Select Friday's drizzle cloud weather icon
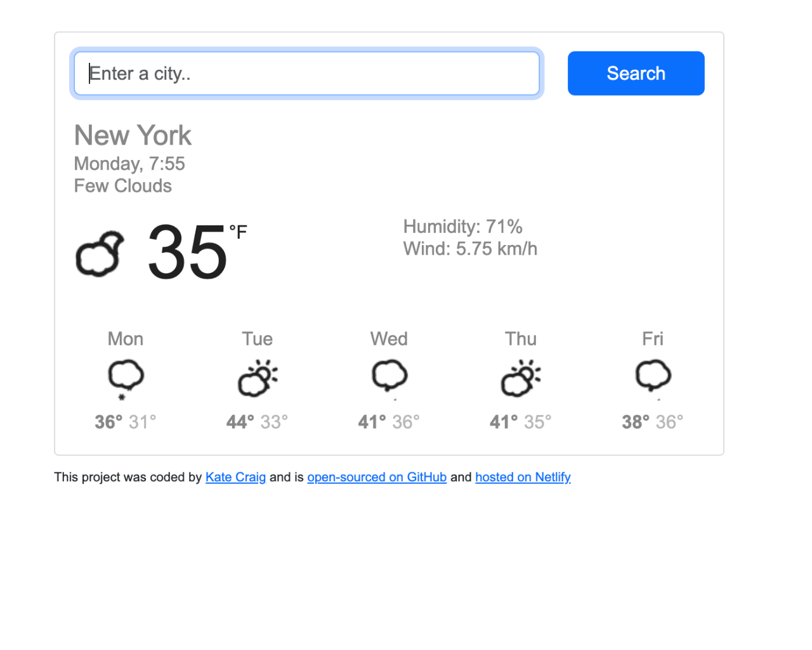Screen dimensions: 812x650 [653, 378]
